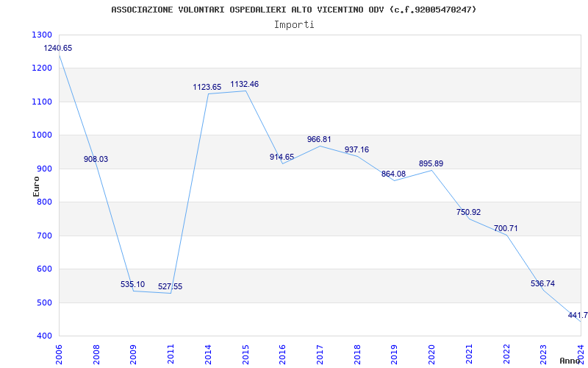Select the 864.08 data label
Image resolution: width=588 pixels, height=368 pixels.
point(393,174)
